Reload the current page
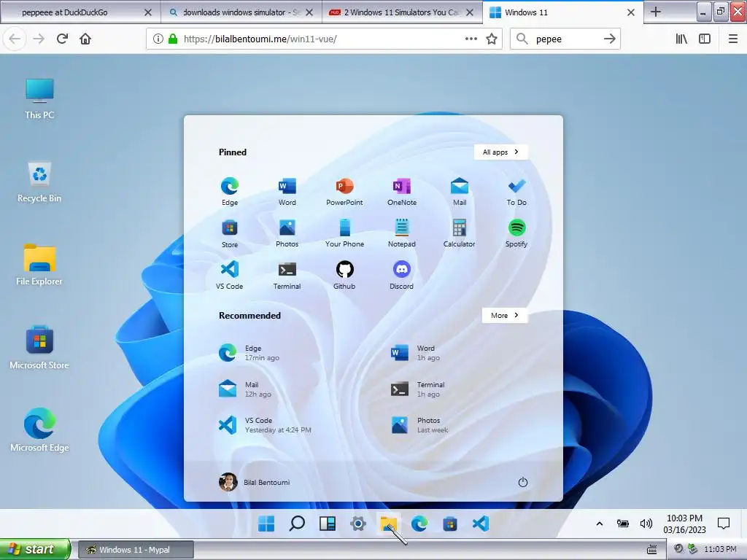Viewport: 747px width, 560px height. point(62,39)
